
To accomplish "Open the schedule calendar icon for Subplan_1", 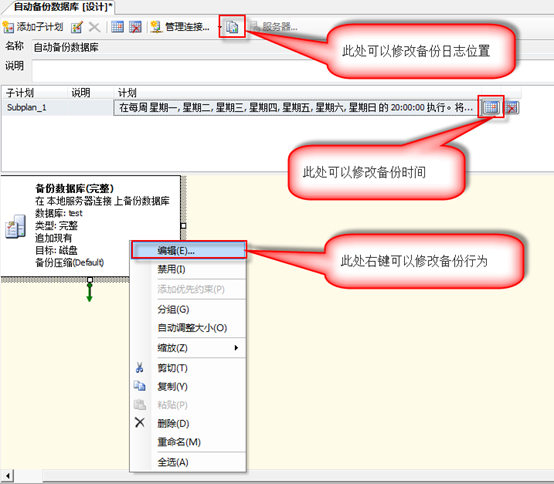I will click(491, 107).
